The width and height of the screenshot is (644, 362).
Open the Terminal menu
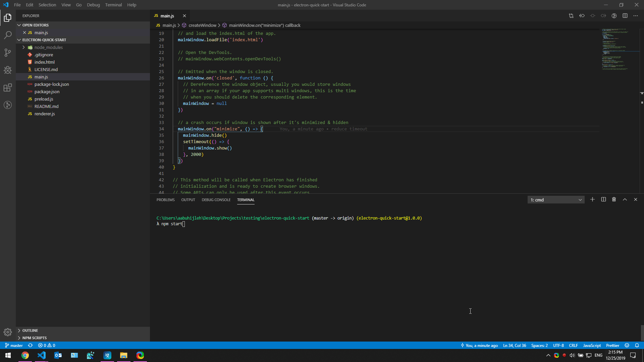tap(113, 5)
